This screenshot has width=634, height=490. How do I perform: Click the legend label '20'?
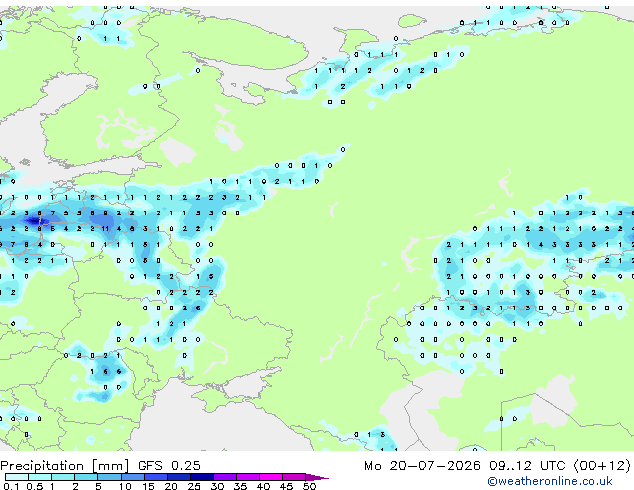171,486
